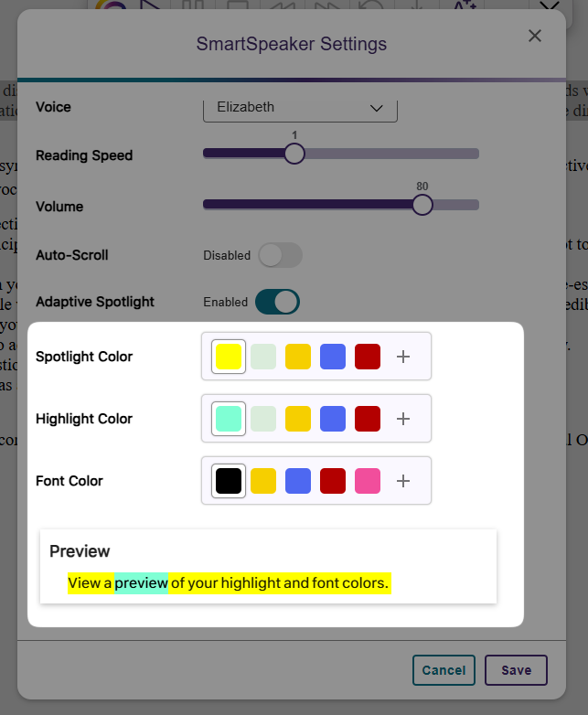Pick the black Font Color swatch
Screen dimensions: 588x715
[x=229, y=481]
